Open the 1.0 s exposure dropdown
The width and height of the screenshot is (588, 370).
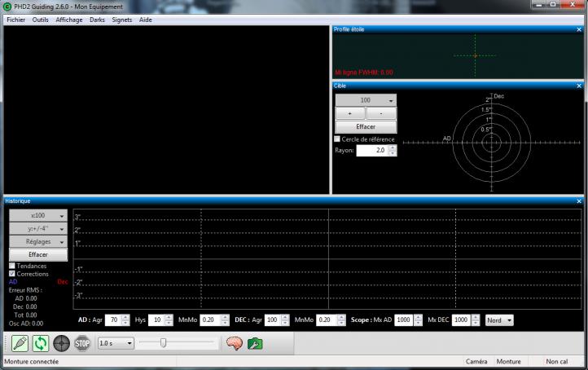coord(116,343)
